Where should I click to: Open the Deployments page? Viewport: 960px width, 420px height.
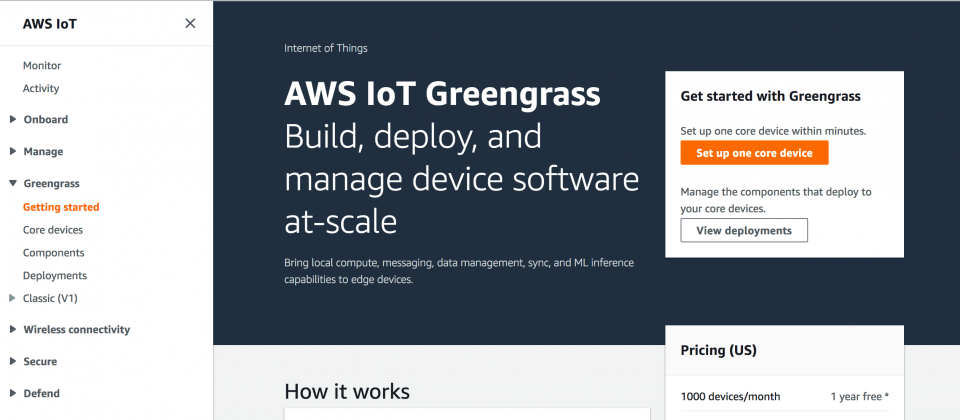coord(55,276)
